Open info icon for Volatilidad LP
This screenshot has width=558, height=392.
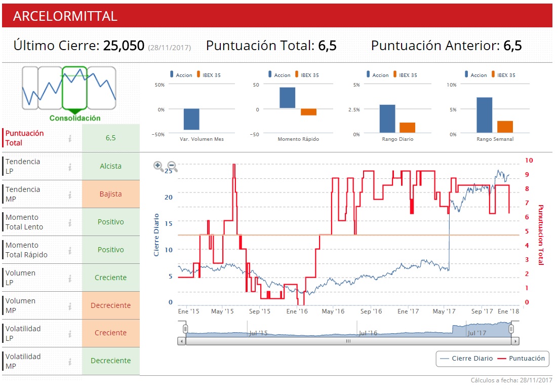[70, 334]
